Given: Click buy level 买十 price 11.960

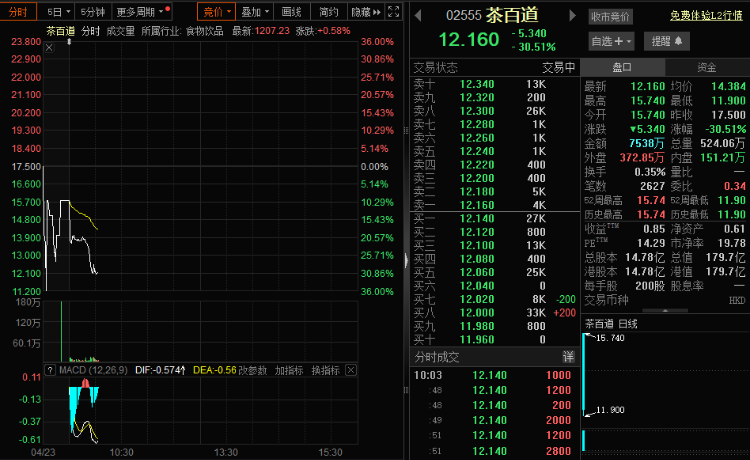Looking at the screenshot, I should [x=477, y=340].
